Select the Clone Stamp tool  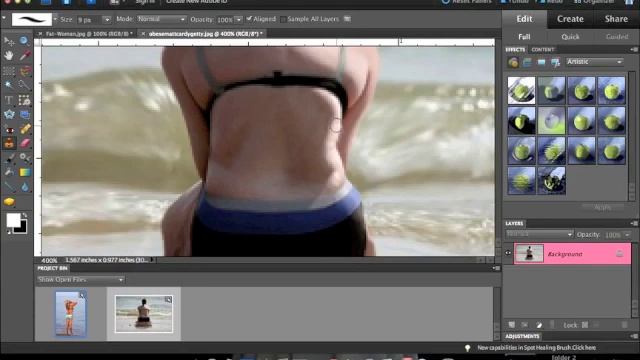click(x=9, y=143)
